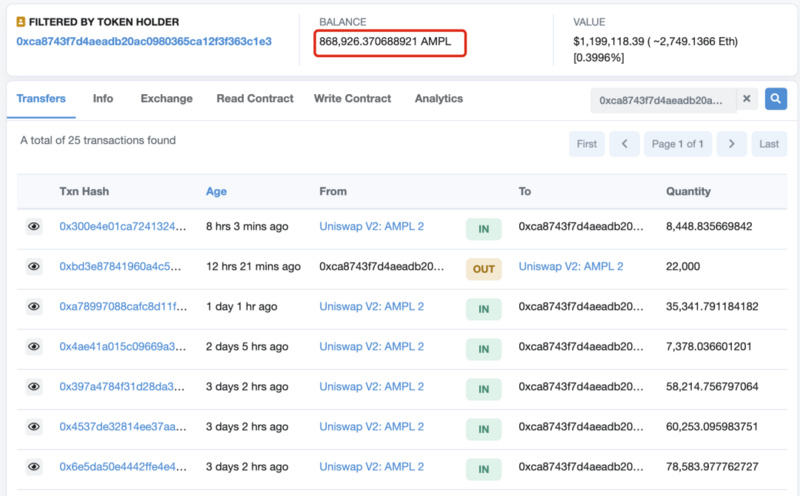Click the address filter search field
The width and height of the screenshot is (800, 496).
663,100
